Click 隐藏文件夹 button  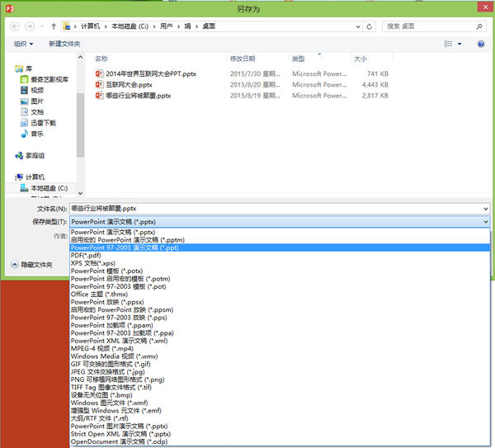32,265
